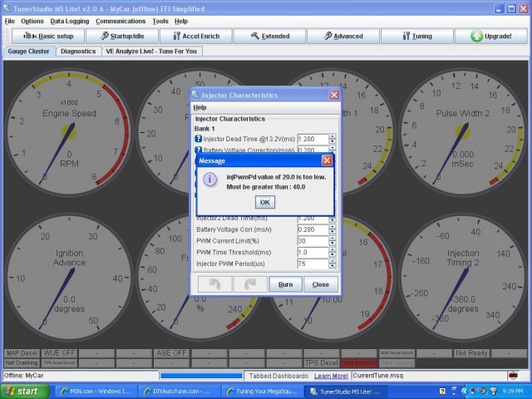Open the Data Logging menu

tap(70, 21)
